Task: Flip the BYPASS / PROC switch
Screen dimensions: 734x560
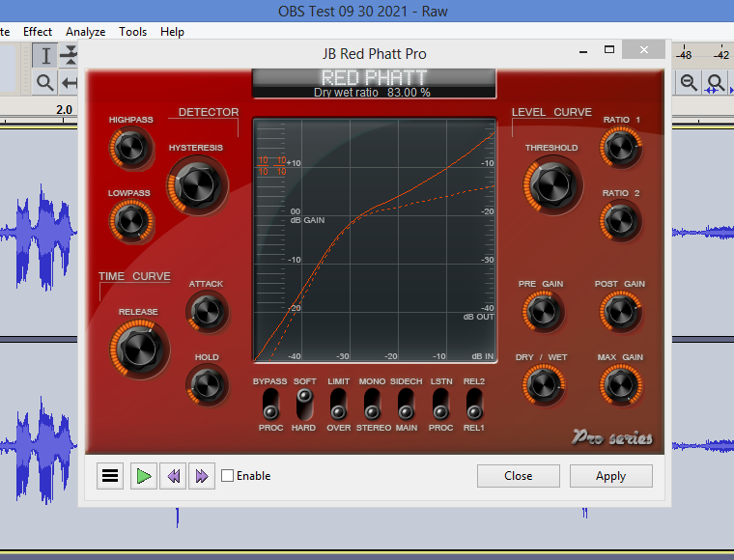Action: coord(270,405)
